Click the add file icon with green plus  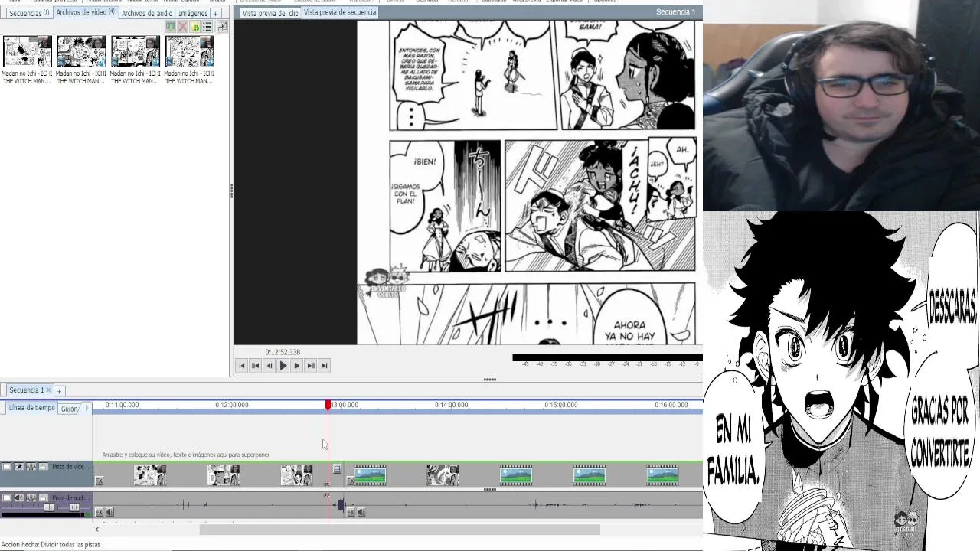[x=195, y=27]
